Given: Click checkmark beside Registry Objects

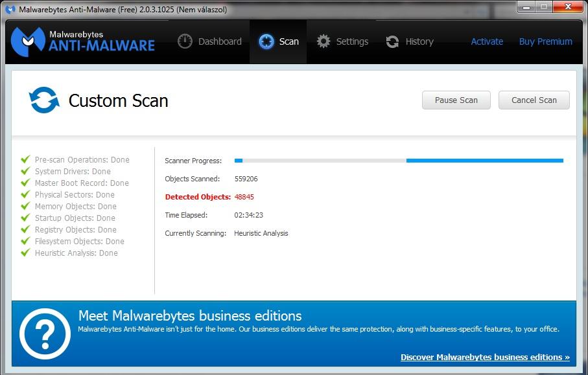Looking at the screenshot, I should pos(25,229).
